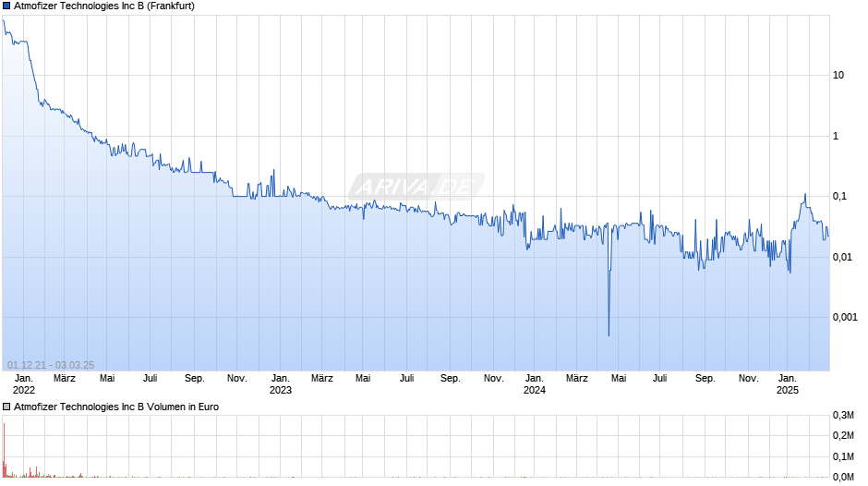Click the volume axis label '0,0M'
868x486 pixels.
point(843,477)
